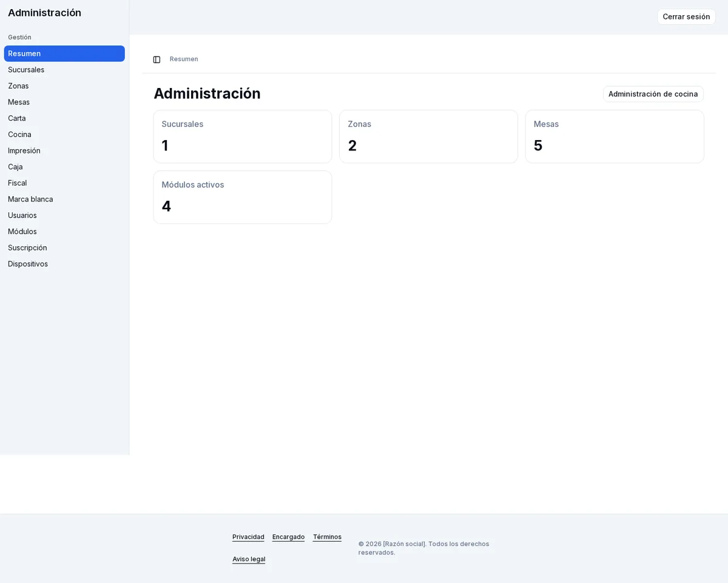Select Mesas in the sidebar menu
The height and width of the screenshot is (583, 728).
pyautogui.click(x=64, y=102)
